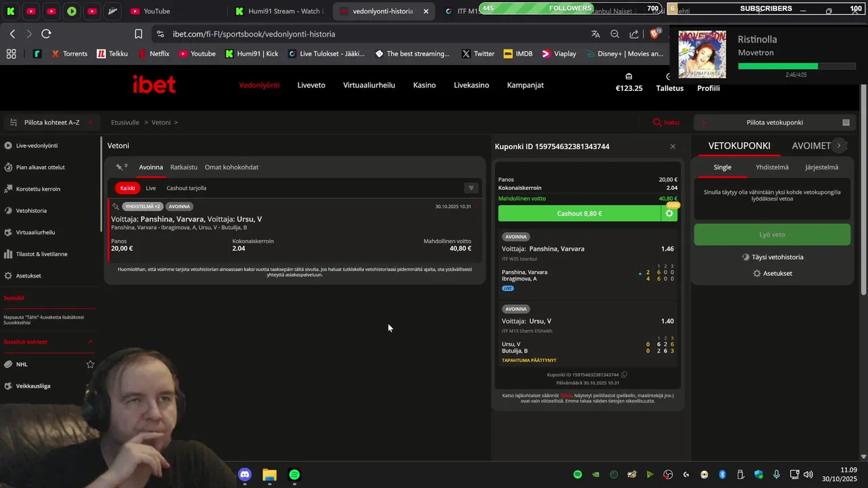Open the Talletus deposit page
Image resolution: width=868 pixels, height=488 pixels.
click(670, 88)
